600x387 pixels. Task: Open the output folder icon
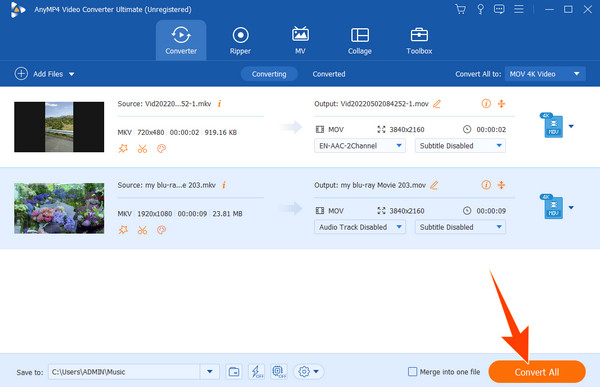coord(234,371)
